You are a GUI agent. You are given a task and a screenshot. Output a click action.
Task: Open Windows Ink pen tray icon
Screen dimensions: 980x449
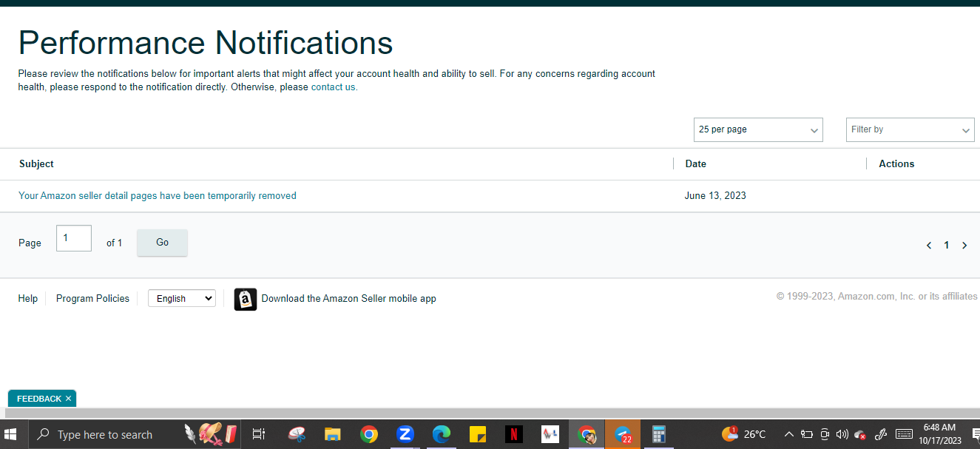click(x=881, y=434)
